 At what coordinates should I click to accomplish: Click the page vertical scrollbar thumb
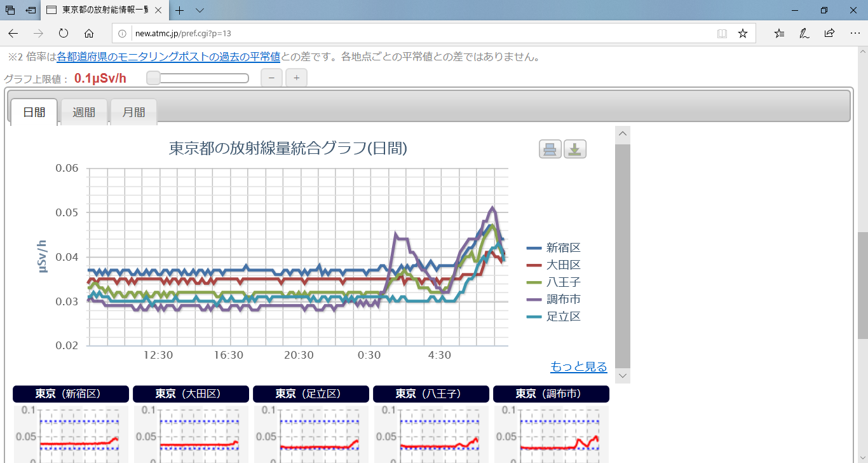tap(862, 286)
